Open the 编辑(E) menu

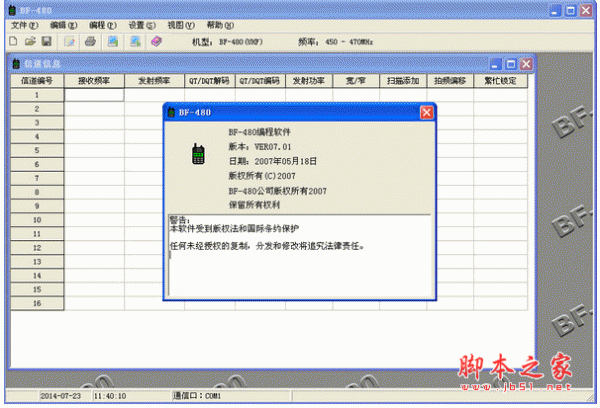point(64,26)
